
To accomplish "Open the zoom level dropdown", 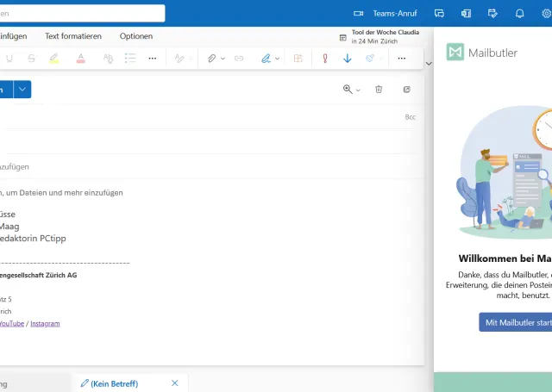I will click(352, 89).
